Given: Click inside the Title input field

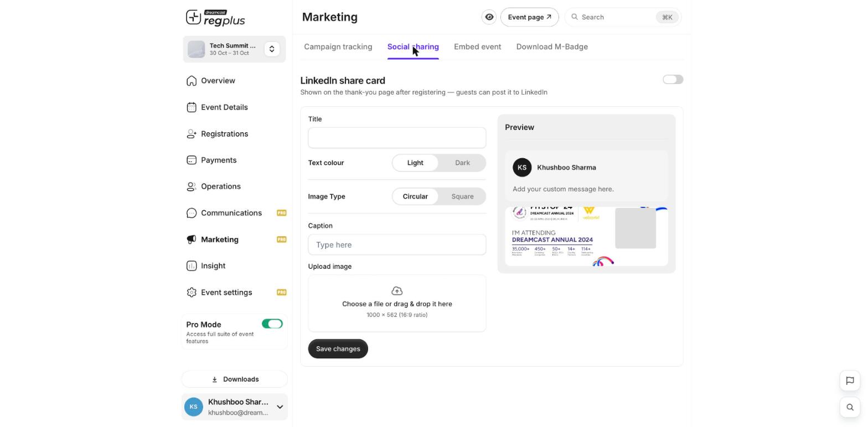Looking at the screenshot, I should (397, 138).
